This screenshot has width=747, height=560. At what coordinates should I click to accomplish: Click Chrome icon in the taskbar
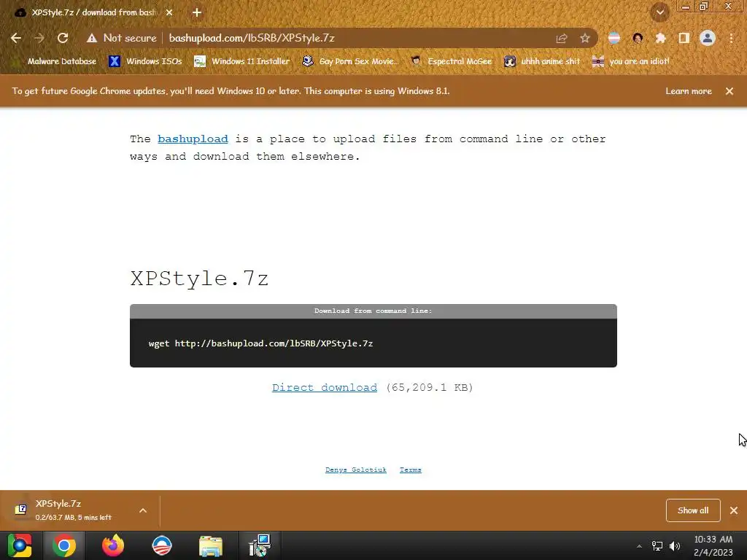coord(64,545)
